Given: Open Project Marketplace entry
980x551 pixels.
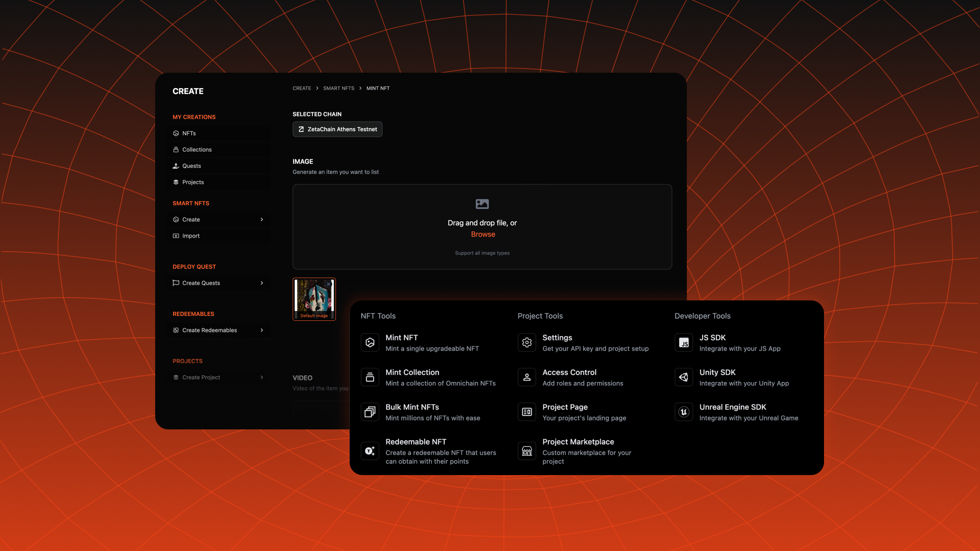Looking at the screenshot, I should [575, 451].
